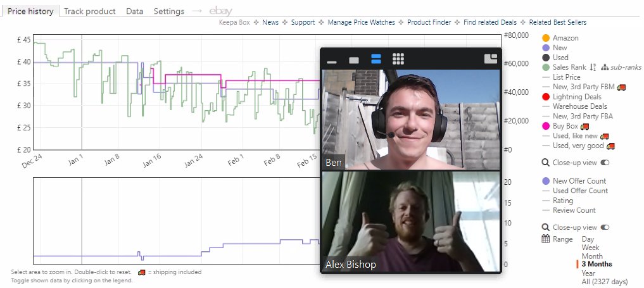Viewport: 644px width, 288px height.
Task: Click the Range calendar icon
Action: (x=545, y=239)
